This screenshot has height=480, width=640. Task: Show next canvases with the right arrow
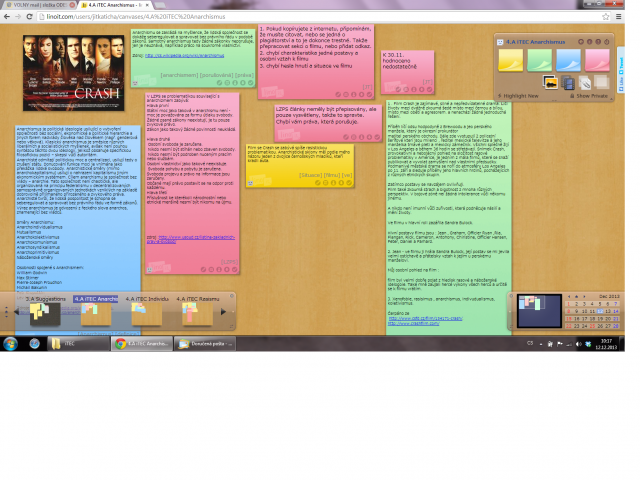[223, 312]
